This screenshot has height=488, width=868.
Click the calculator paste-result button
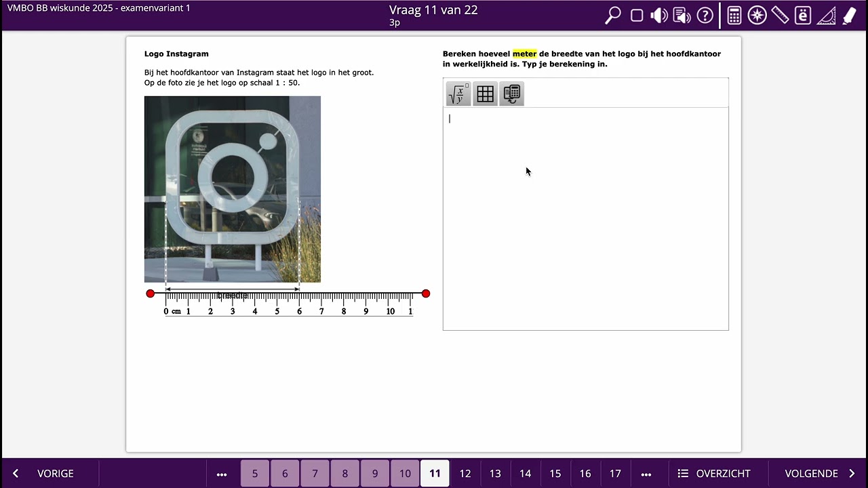(x=511, y=94)
